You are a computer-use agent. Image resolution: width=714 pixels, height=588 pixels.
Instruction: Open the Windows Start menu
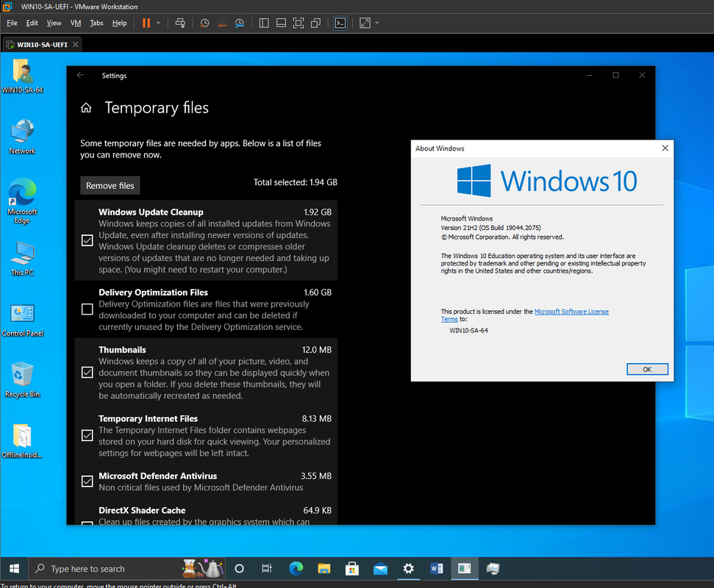pyautogui.click(x=14, y=568)
